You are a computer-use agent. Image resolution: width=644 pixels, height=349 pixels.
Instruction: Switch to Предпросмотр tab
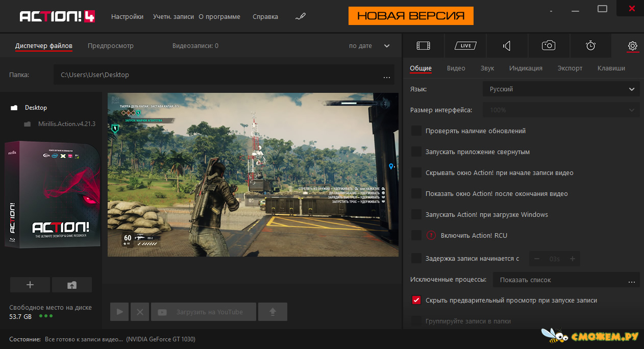pos(111,46)
